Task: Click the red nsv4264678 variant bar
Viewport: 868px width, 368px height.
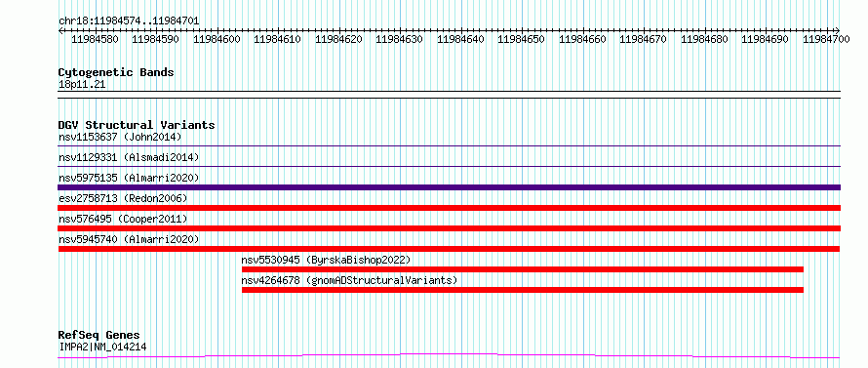Action: 523,290
